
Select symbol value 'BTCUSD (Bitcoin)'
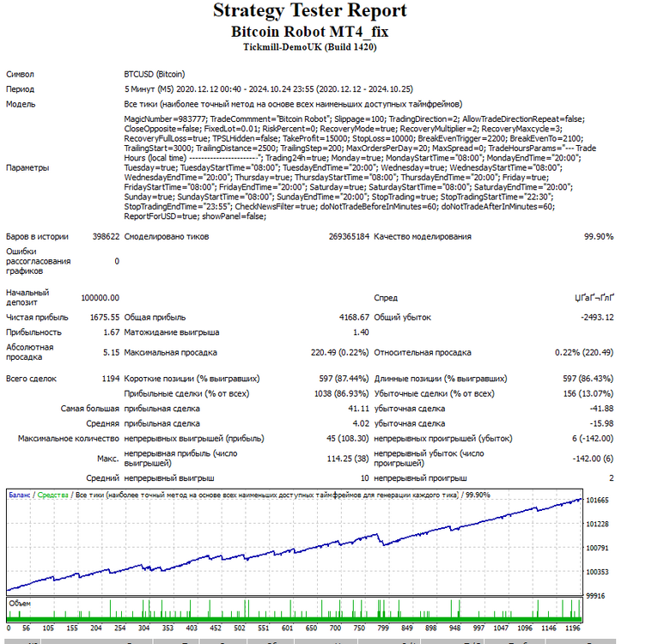[155, 74]
